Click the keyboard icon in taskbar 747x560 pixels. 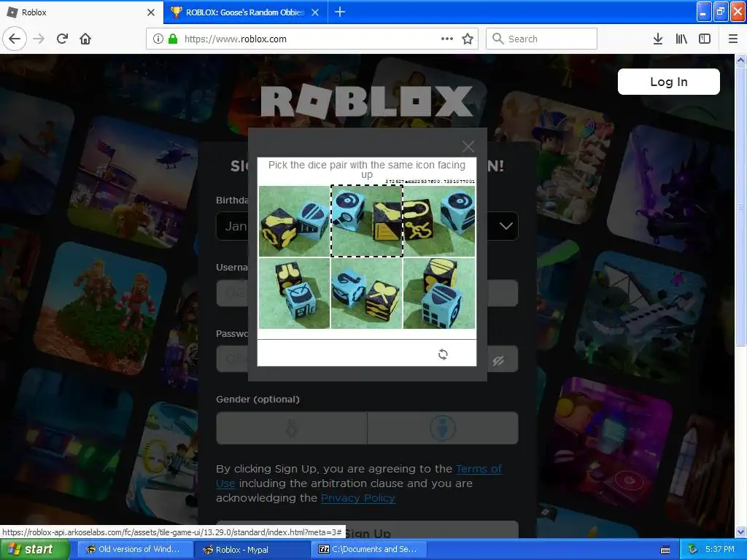(665, 550)
